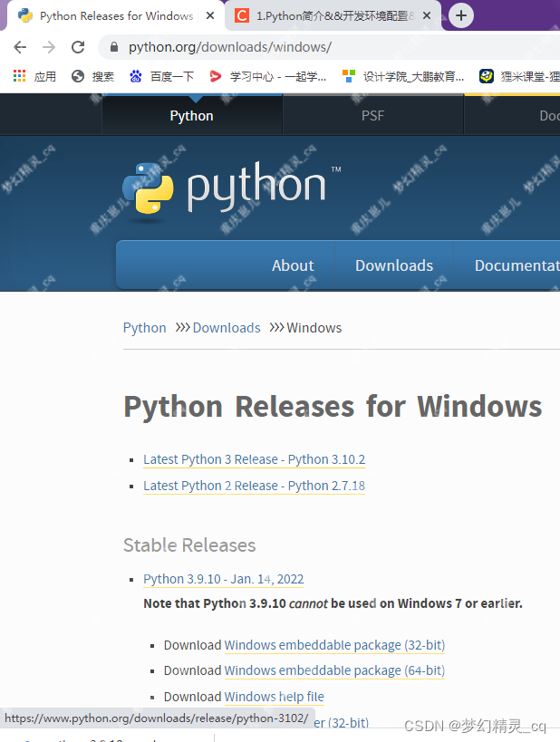Click the Python Releases for Windows heading
Image resolution: width=560 pixels, height=742 pixels.
[x=333, y=407]
